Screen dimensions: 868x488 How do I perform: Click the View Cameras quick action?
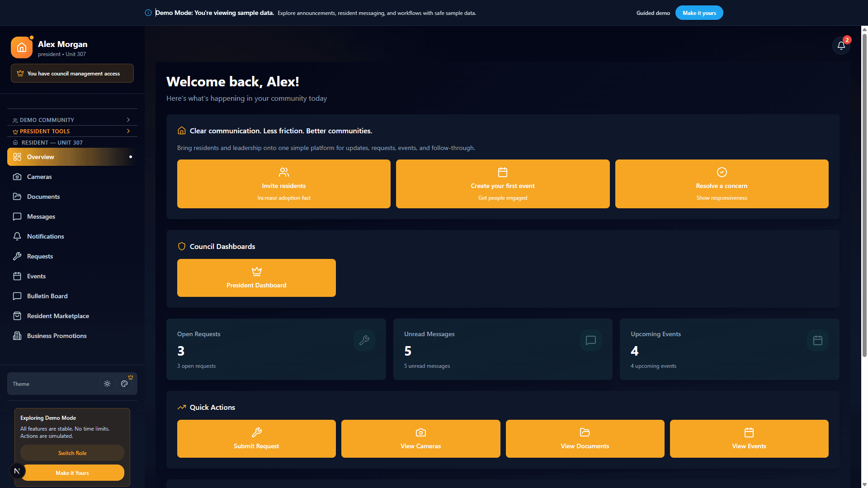[x=420, y=439]
